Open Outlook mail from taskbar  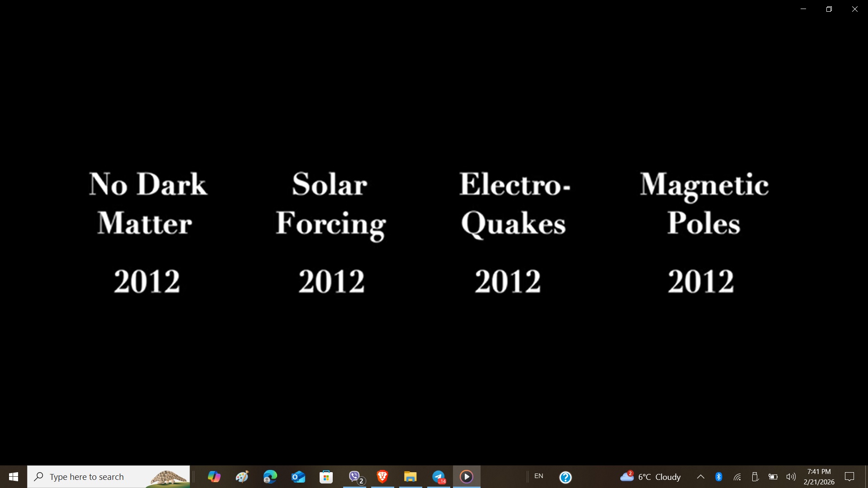[298, 477]
